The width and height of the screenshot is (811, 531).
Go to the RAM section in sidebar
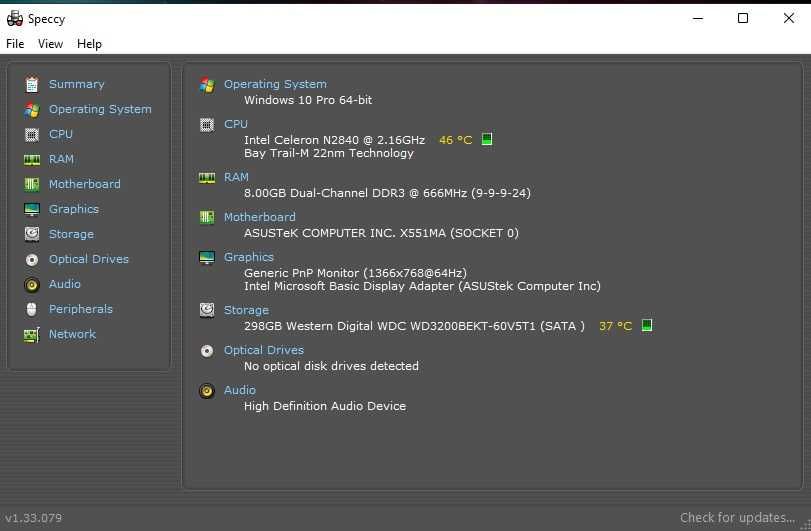[62, 159]
